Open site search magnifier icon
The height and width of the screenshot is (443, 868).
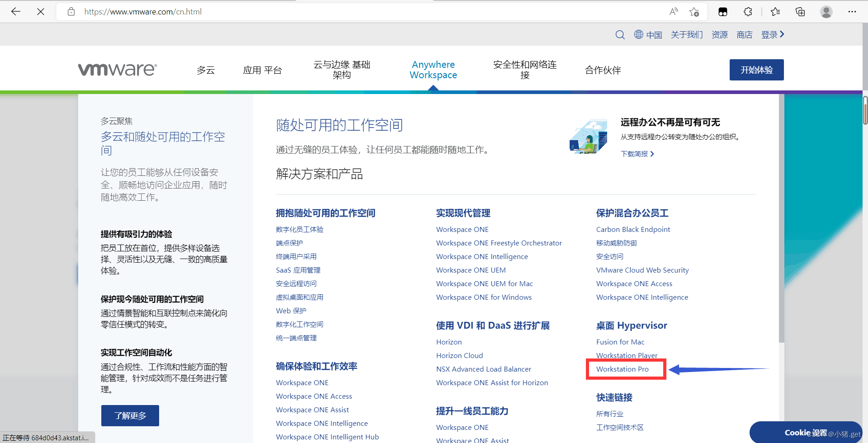tap(620, 35)
